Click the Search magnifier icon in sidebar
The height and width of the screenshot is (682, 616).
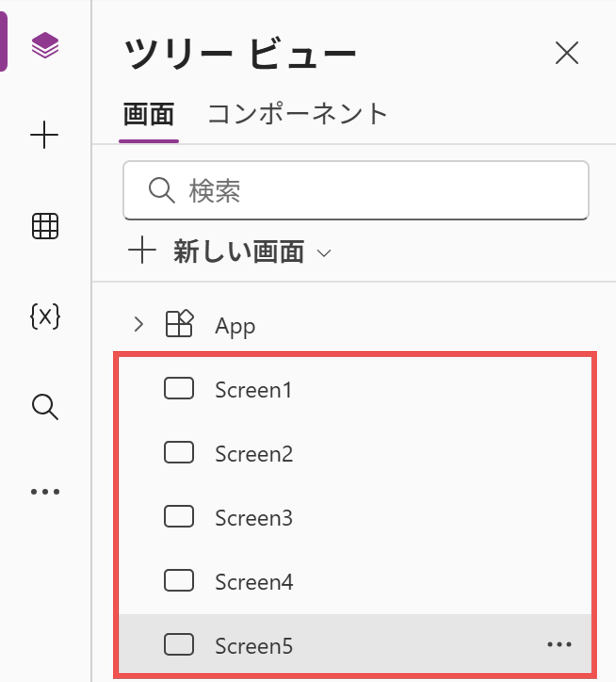[x=45, y=407]
